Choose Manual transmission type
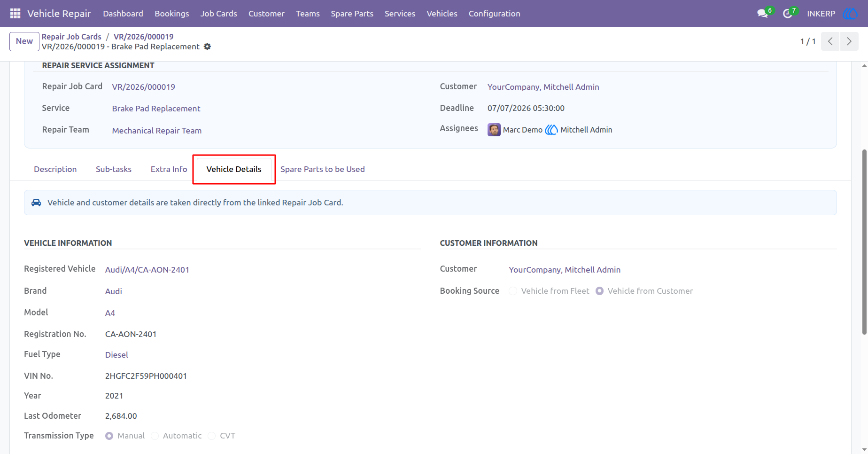The width and height of the screenshot is (868, 454). (109, 436)
